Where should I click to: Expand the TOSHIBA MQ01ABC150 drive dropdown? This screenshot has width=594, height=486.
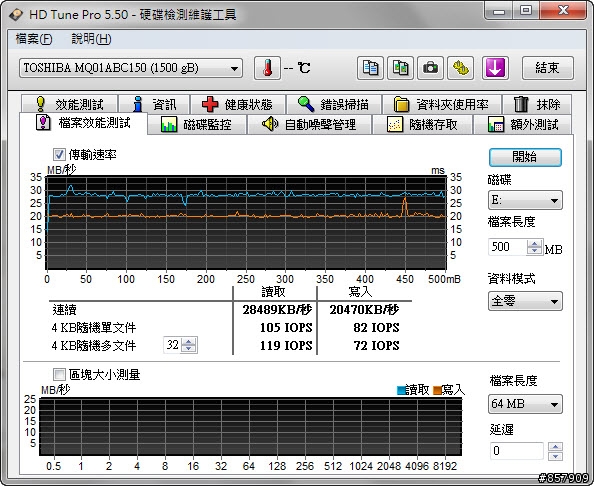[131, 68]
